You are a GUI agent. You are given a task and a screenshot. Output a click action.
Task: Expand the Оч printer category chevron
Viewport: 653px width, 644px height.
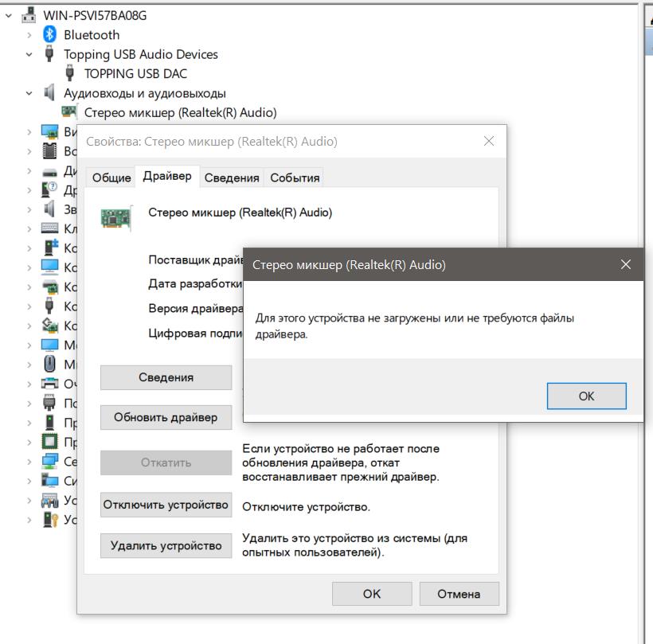pyautogui.click(x=29, y=384)
